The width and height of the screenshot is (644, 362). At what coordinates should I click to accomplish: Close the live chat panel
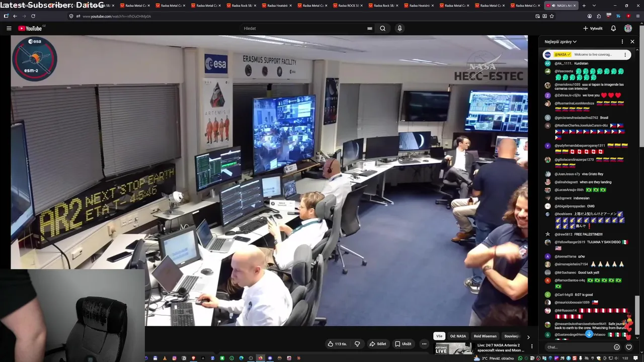[x=632, y=42]
